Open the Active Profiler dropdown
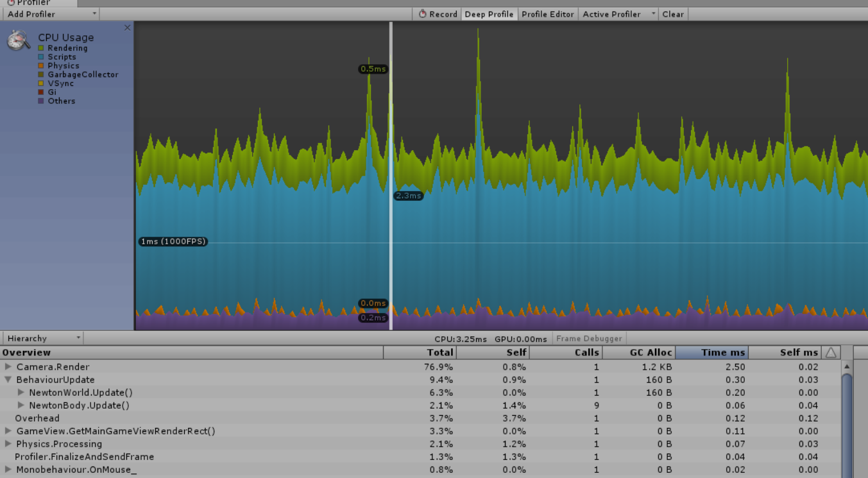The height and width of the screenshot is (478, 868). (x=618, y=14)
